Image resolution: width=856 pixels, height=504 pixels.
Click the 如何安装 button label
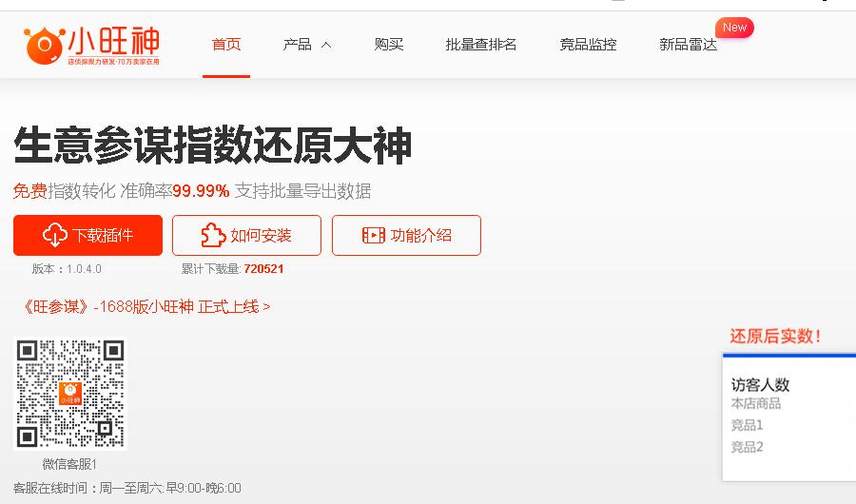(x=261, y=235)
